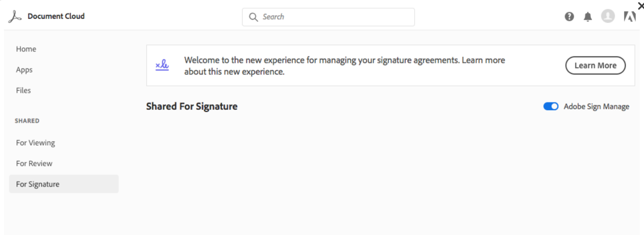Image resolution: width=644 pixels, height=235 pixels.
Task: Click the signature icon in the welcome banner
Action: pyautogui.click(x=162, y=65)
